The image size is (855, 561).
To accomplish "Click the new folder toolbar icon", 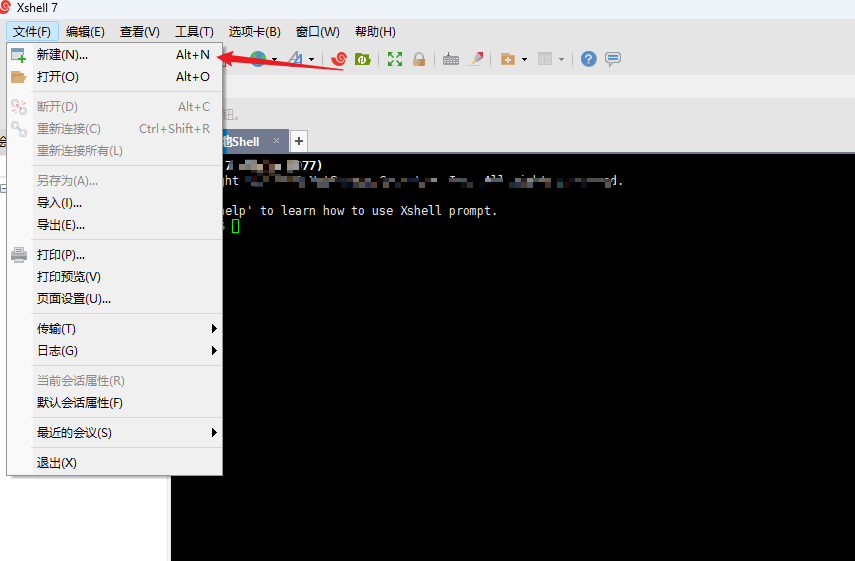I will 508,59.
